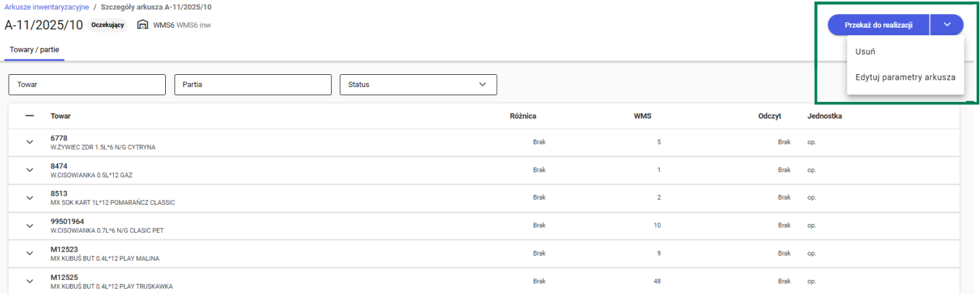Screen dimensions: 980x294
Task: Switch to Towary / partie tab
Action: pyautogui.click(x=35, y=50)
